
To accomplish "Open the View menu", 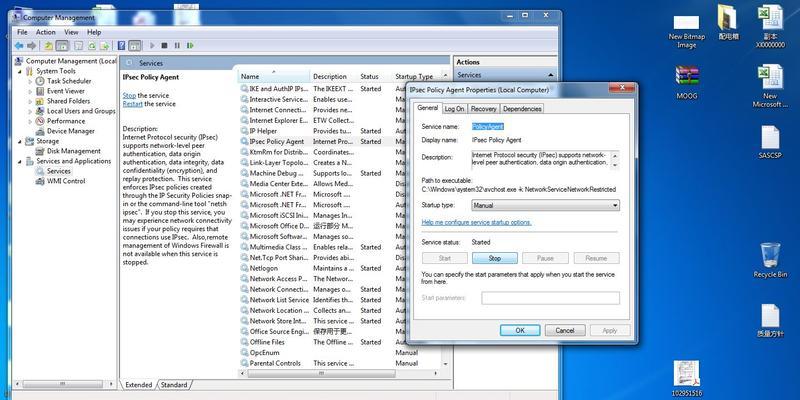I will 71,32.
